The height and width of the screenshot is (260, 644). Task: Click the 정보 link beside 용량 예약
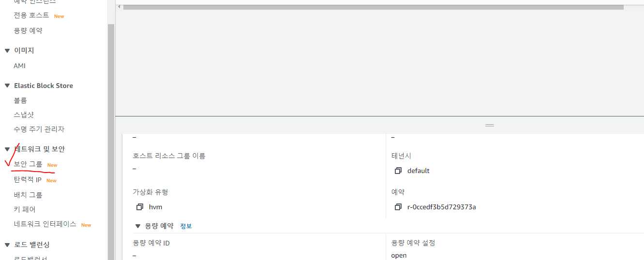click(x=186, y=226)
